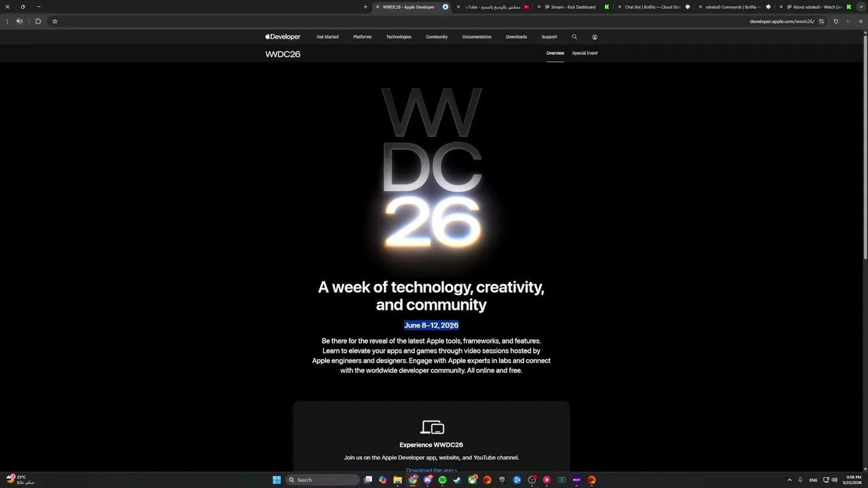Reload the page with the refresh icon
This screenshot has width=868, height=488.
pos(835,21)
